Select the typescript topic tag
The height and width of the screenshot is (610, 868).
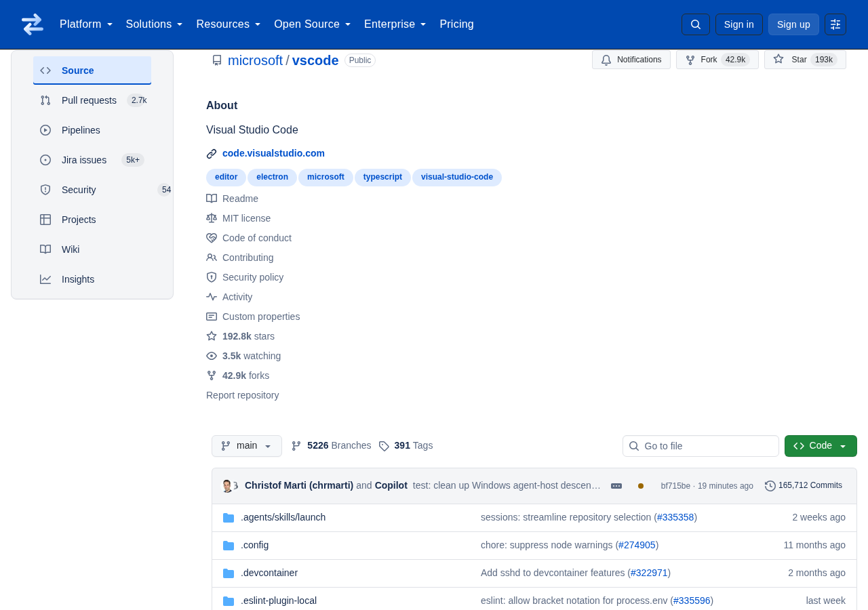pos(382,177)
